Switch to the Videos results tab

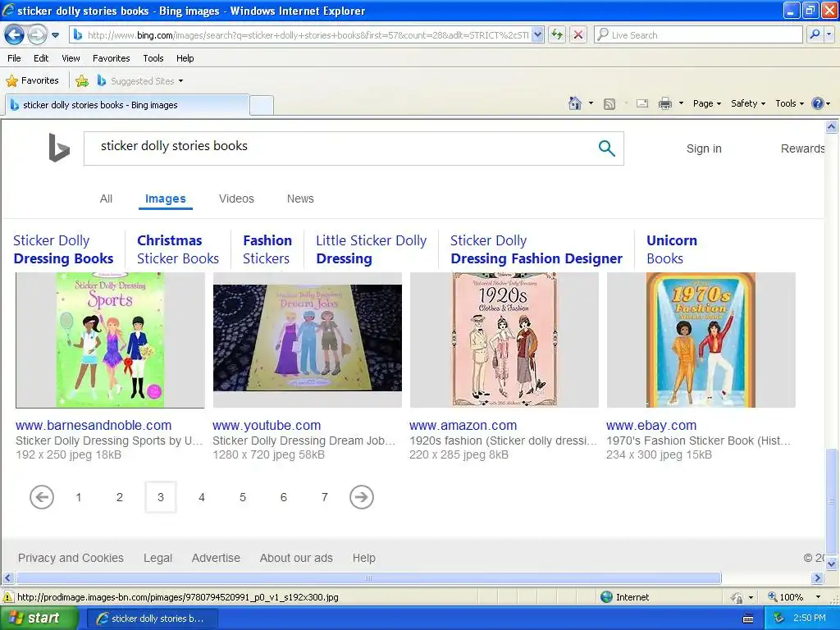click(236, 199)
